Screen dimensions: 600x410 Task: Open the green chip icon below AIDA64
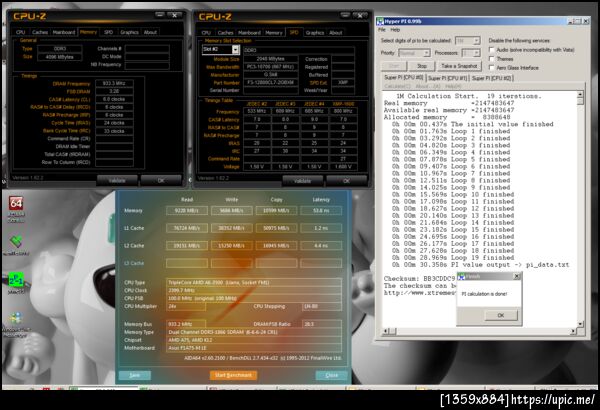16,242
